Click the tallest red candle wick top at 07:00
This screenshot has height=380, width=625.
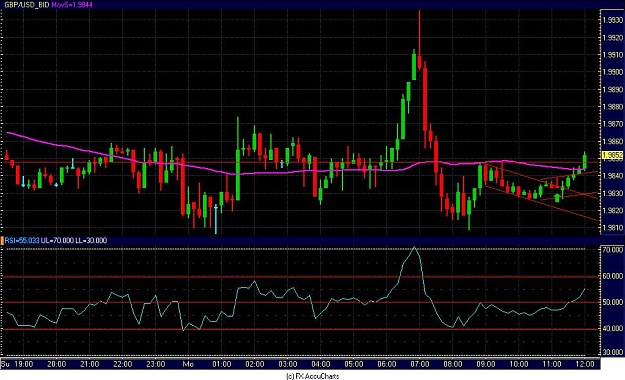[x=419, y=12]
